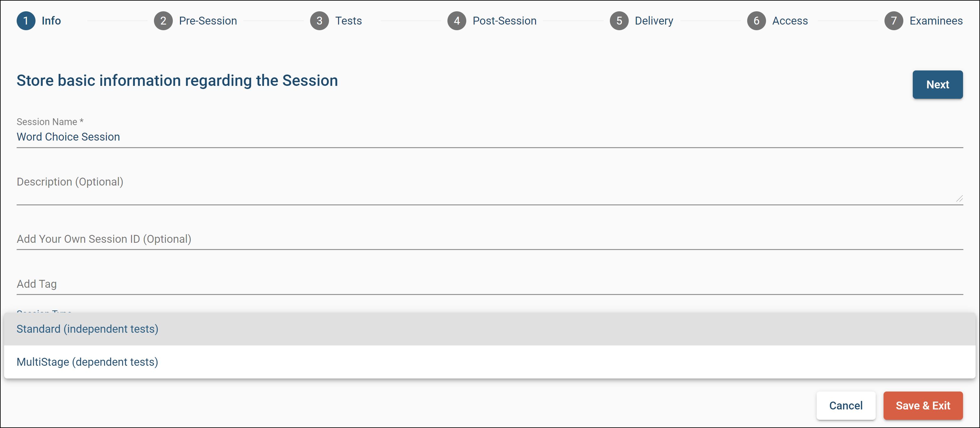
Task: Select Standard (independent tests) option
Action: tap(87, 329)
